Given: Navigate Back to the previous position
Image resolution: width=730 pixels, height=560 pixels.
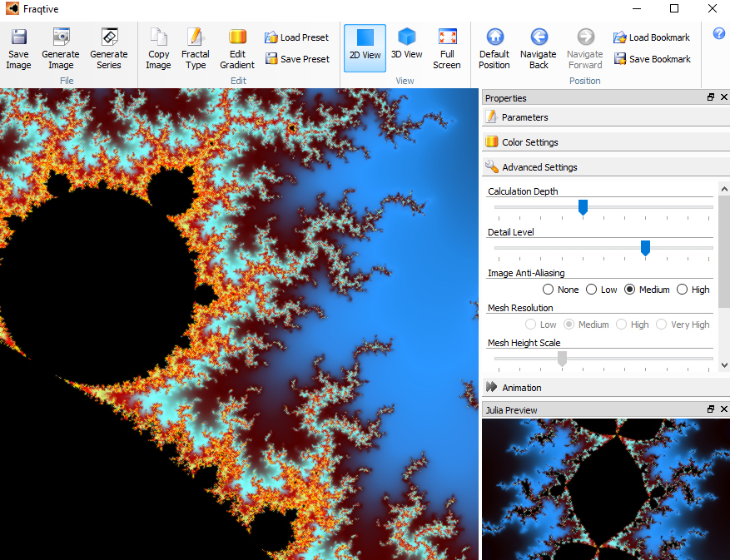Looking at the screenshot, I should [539, 47].
